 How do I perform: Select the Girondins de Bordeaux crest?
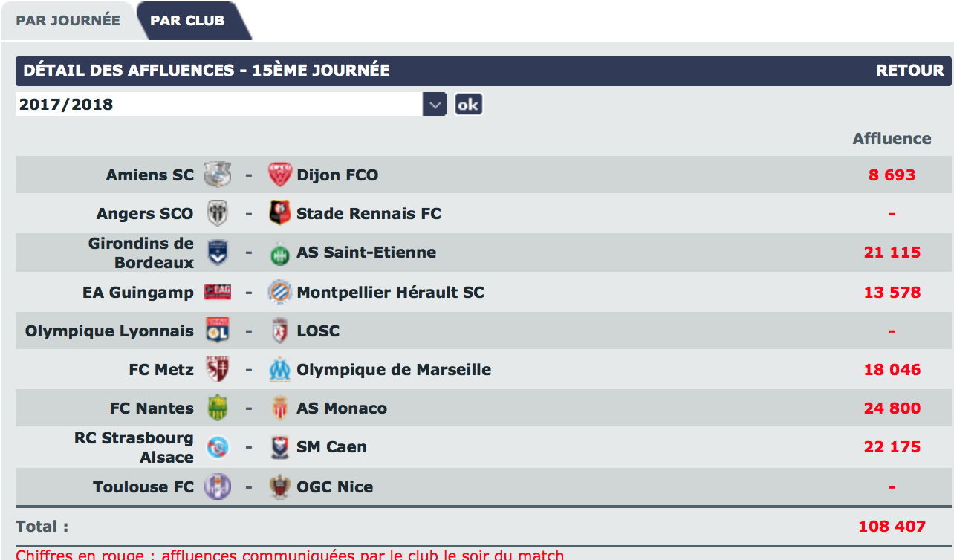pyautogui.click(x=218, y=253)
